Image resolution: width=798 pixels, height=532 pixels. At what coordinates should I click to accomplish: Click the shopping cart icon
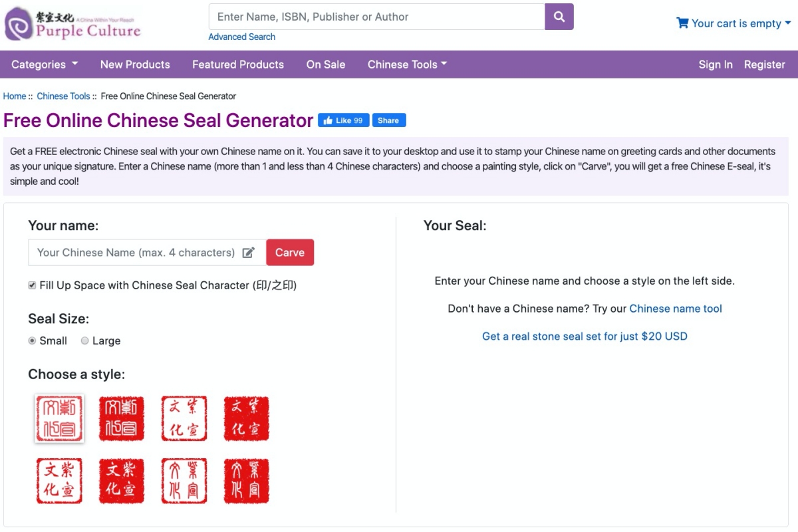click(682, 23)
